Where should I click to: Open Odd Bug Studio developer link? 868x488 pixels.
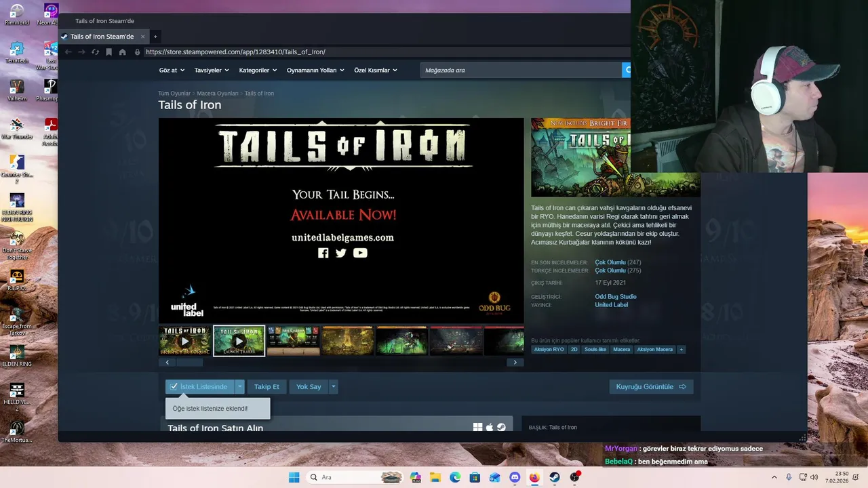pos(616,296)
